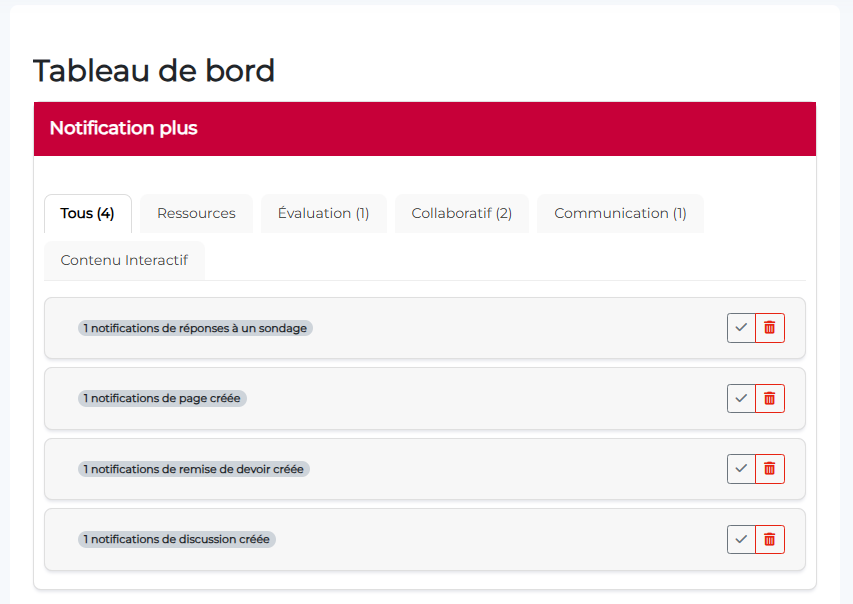Delete the page créée notification
This screenshot has width=853, height=604.
click(769, 398)
